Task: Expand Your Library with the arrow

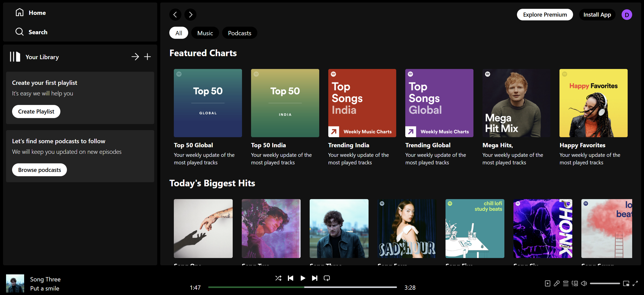Action: tap(135, 57)
